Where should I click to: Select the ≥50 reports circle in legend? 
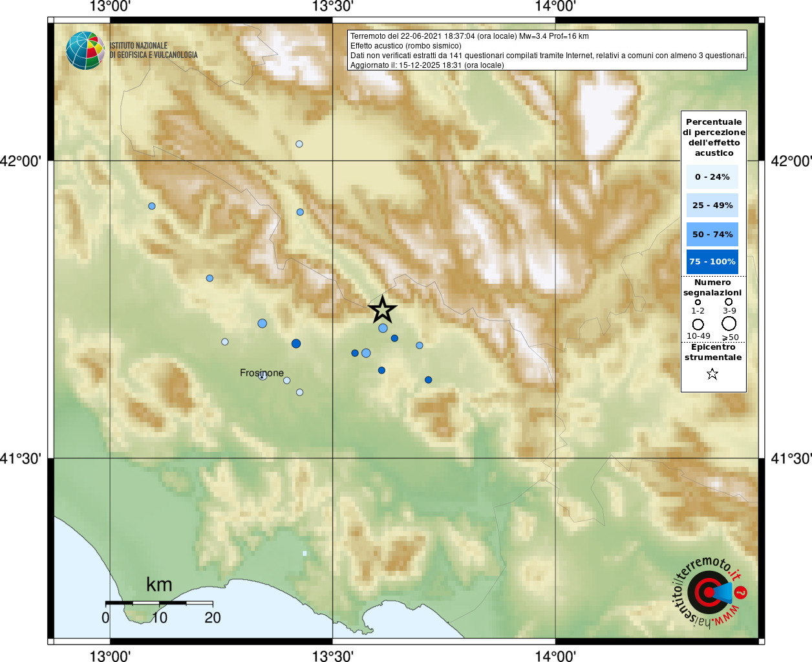pos(729,324)
